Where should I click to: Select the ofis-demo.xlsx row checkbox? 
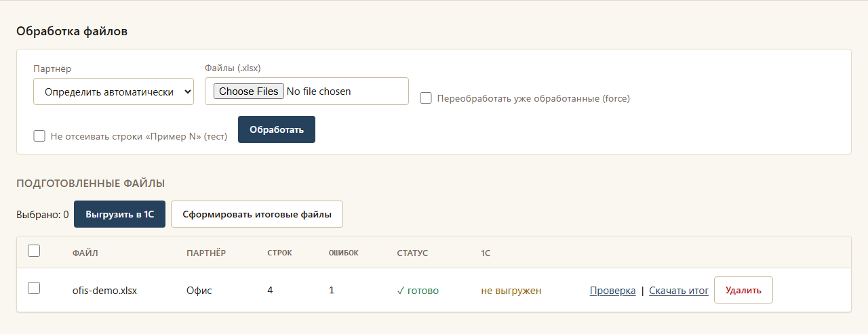pos(34,288)
